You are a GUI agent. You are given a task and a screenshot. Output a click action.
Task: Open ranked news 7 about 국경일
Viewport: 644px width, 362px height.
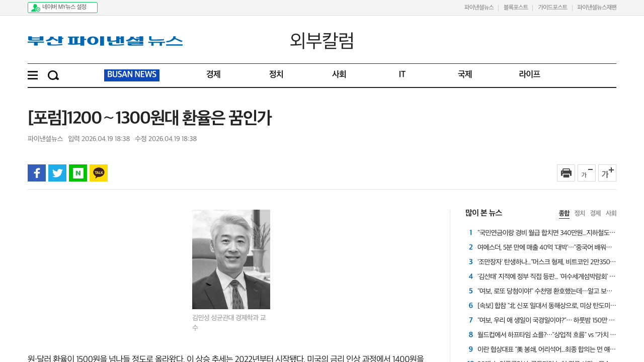(x=546, y=320)
